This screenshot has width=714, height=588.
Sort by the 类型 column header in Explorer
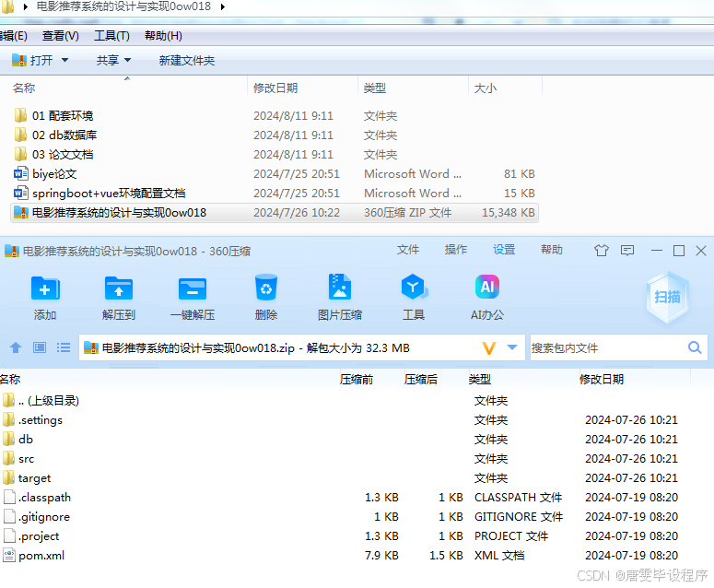coord(413,88)
